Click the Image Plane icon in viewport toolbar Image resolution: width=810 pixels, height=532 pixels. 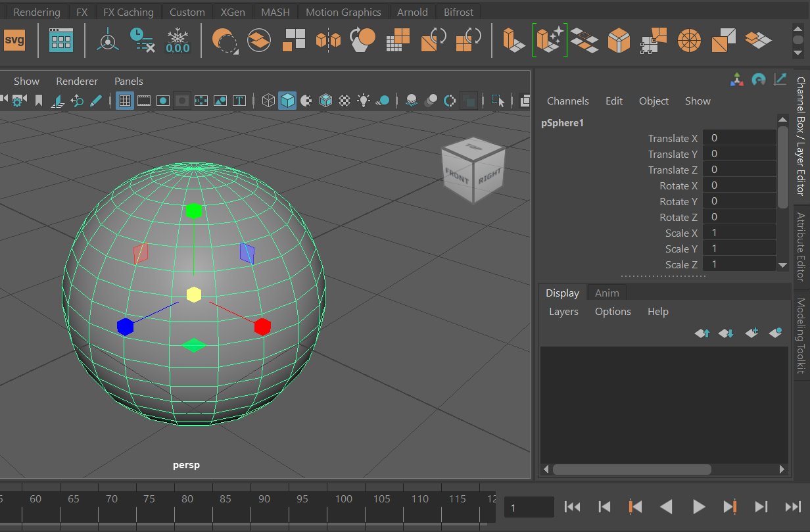[58, 101]
